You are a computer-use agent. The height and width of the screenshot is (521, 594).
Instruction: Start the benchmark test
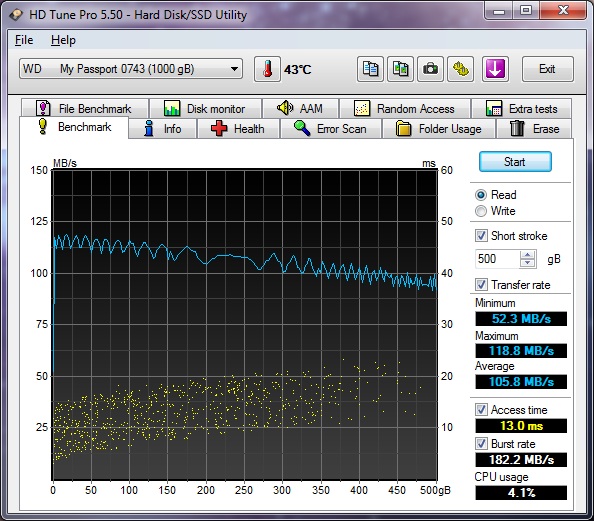click(x=515, y=162)
